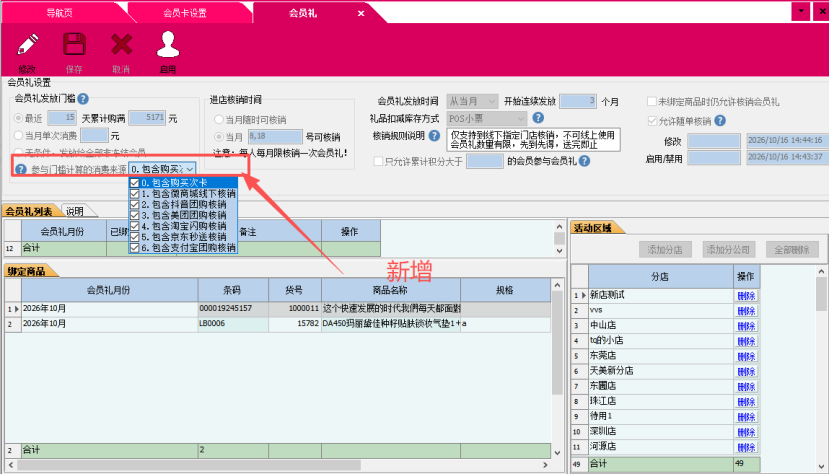The height and width of the screenshot is (474, 829).
Task: Select 当月 号可核销 radio button
Action: [218, 137]
